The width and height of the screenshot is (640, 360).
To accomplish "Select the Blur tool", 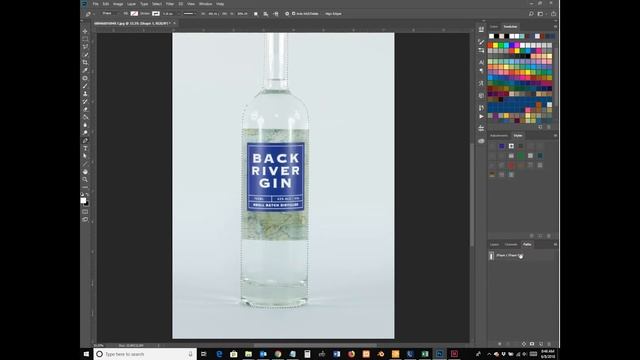I will point(85,124).
